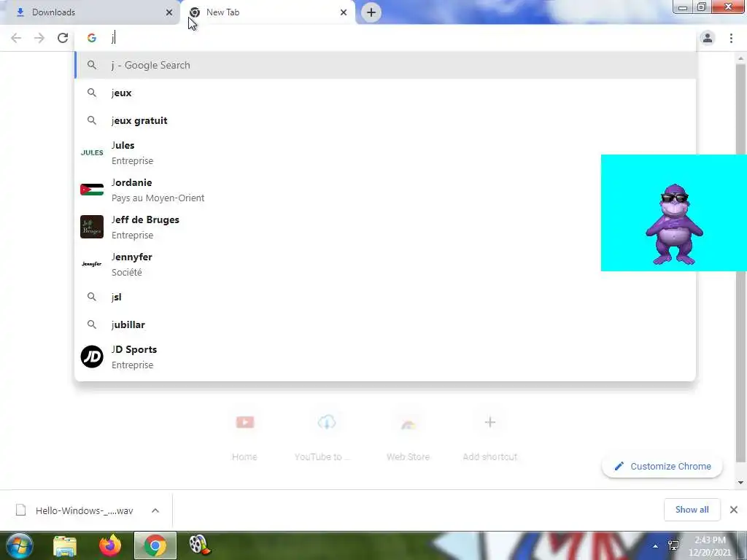Switch to the New Tab tab
Image resolution: width=747 pixels, height=560 pixels.
[268, 12]
